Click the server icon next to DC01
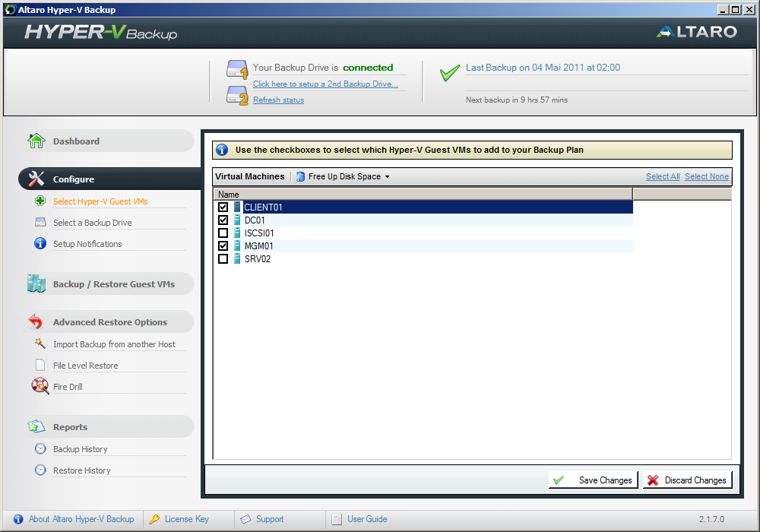The image size is (760, 532). (x=237, y=220)
